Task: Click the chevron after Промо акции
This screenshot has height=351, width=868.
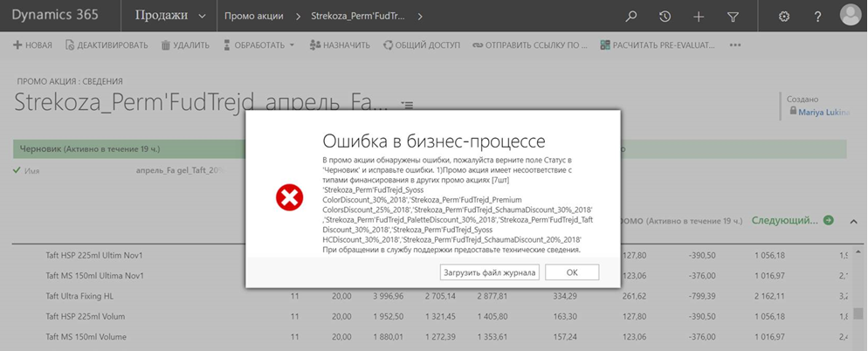Action: [x=299, y=17]
